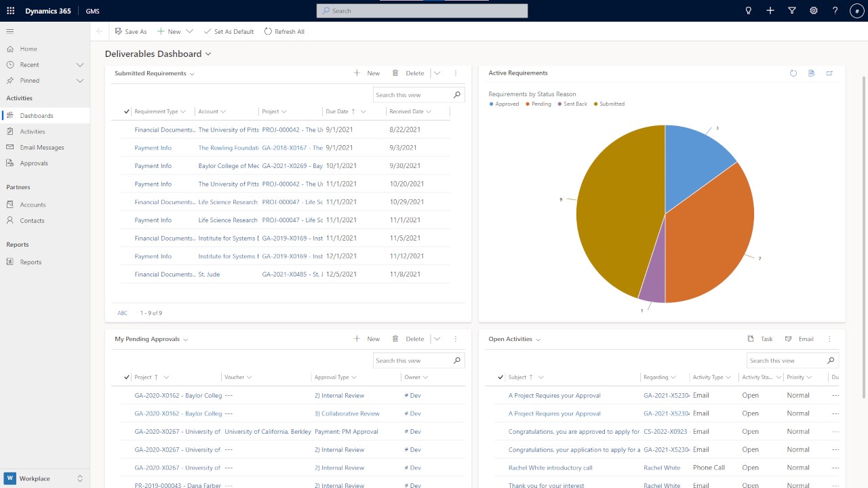
Task: Click the view records icon in Active Requirements
Action: coord(811,73)
